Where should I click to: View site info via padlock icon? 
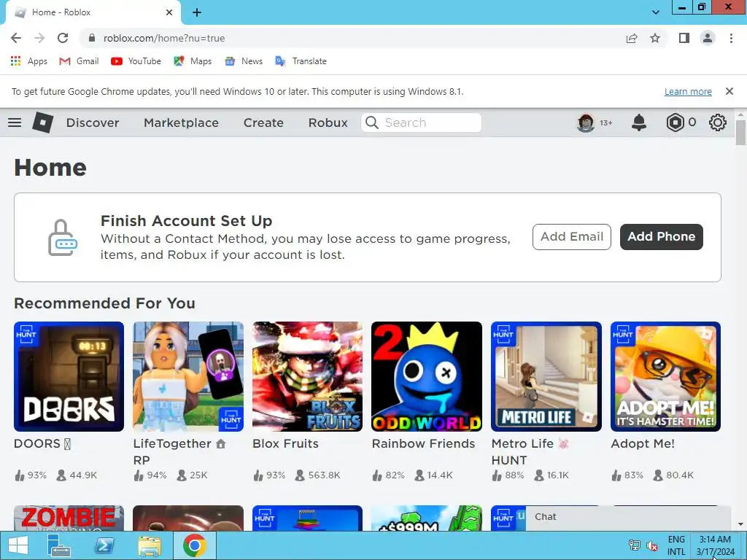[x=92, y=38]
